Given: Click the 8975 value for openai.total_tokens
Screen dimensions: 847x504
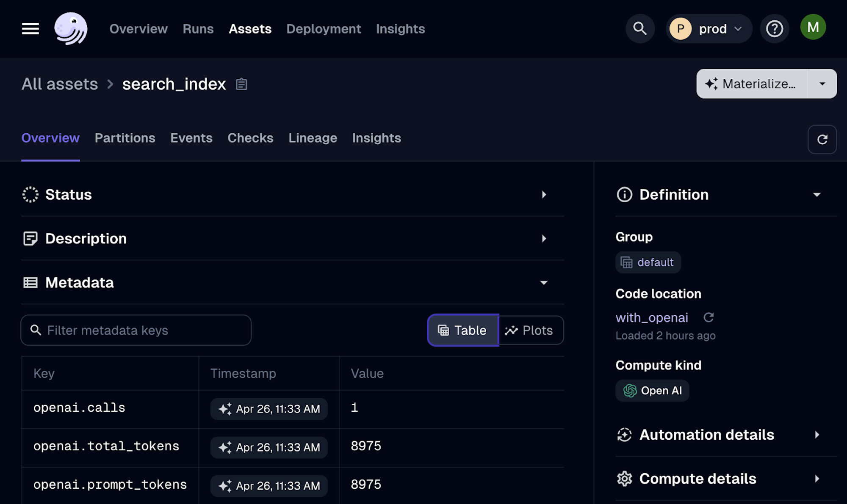Looking at the screenshot, I should tap(366, 446).
